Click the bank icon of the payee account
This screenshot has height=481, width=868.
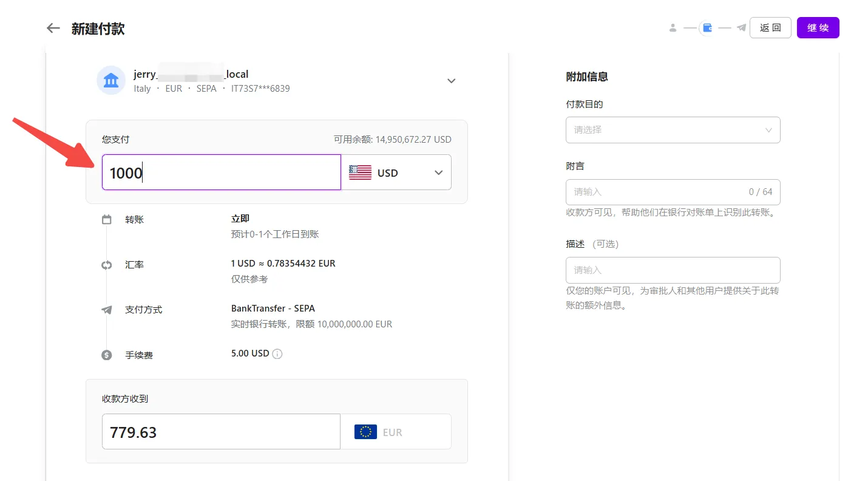tap(111, 80)
